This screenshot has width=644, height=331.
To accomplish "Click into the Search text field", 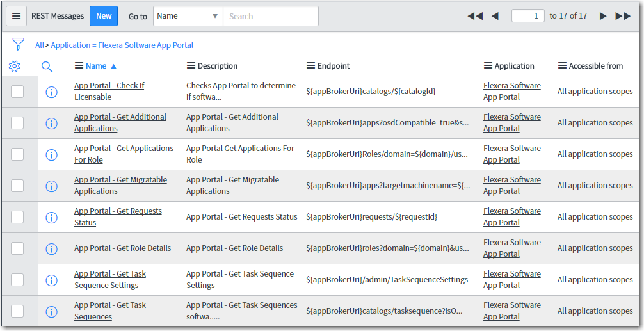I will [270, 16].
